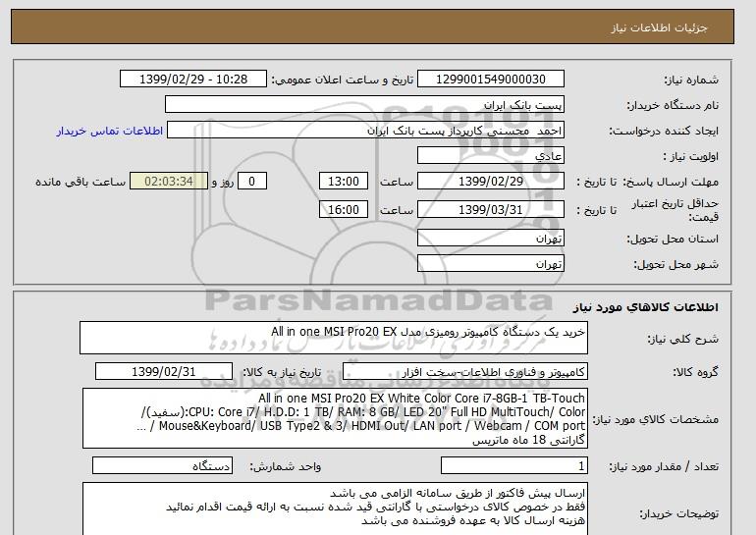Click the label تعداد / مقدار مورد نیاز
The width and height of the screenshot is (756, 535).
pos(664,466)
